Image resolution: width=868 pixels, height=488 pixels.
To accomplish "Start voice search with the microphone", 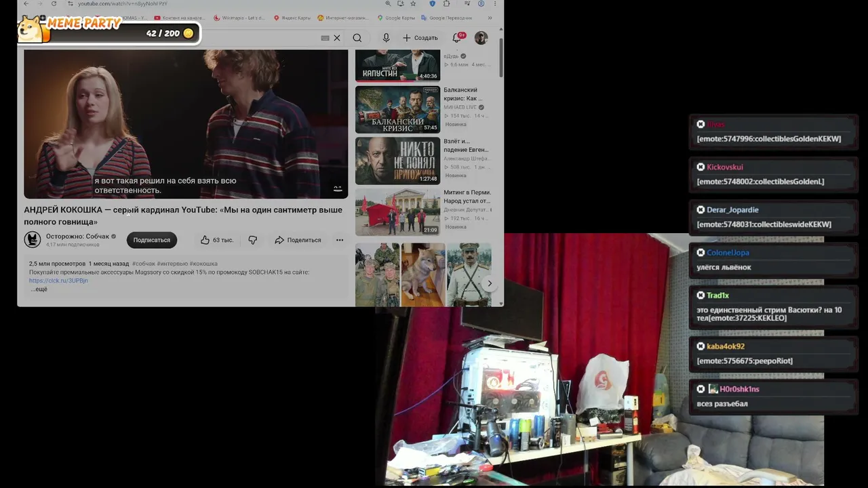I will coord(386,38).
